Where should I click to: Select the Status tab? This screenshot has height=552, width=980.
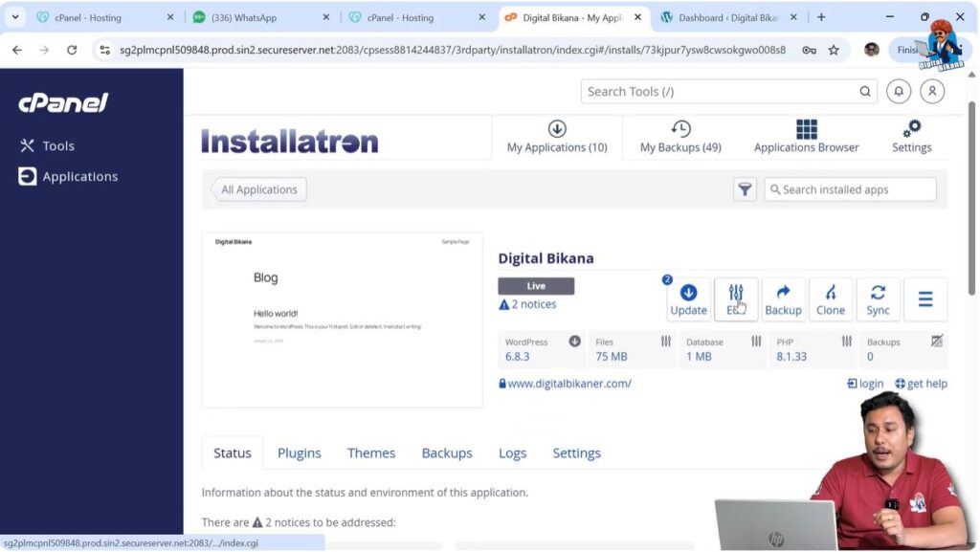(x=233, y=453)
